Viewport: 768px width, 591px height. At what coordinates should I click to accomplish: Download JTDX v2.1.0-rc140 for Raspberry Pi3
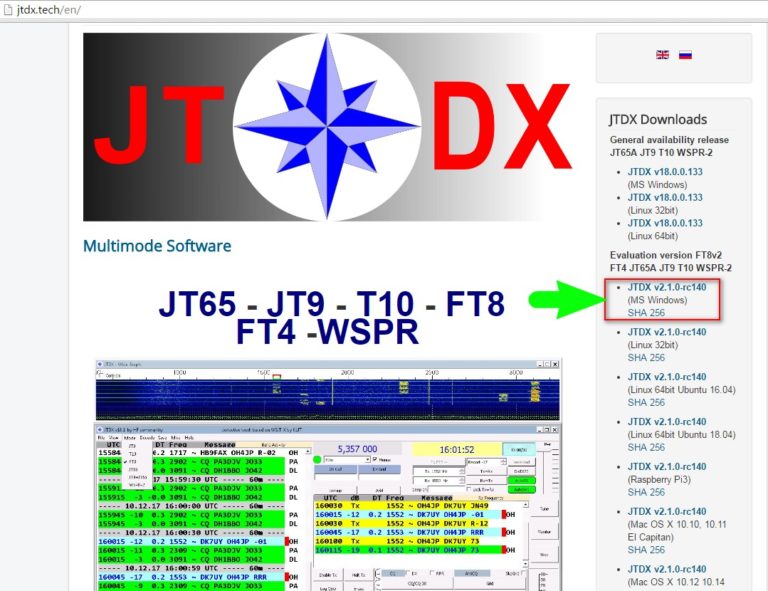667,467
